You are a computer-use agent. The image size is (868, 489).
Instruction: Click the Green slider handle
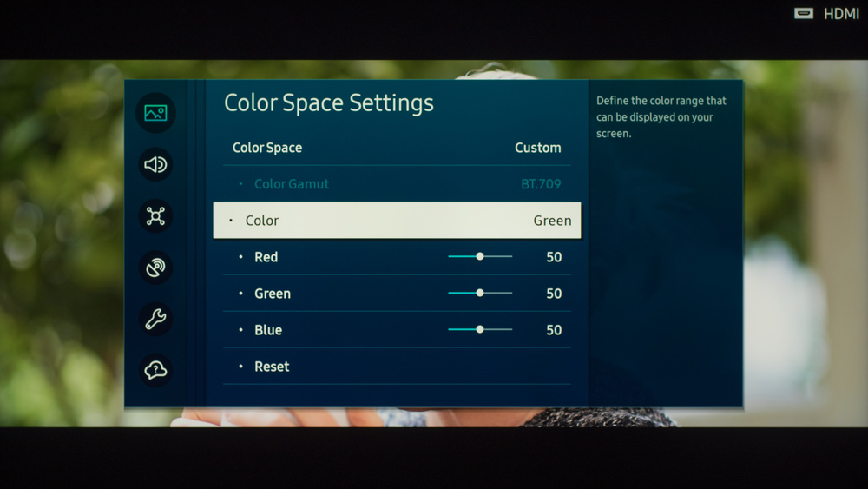tap(480, 294)
